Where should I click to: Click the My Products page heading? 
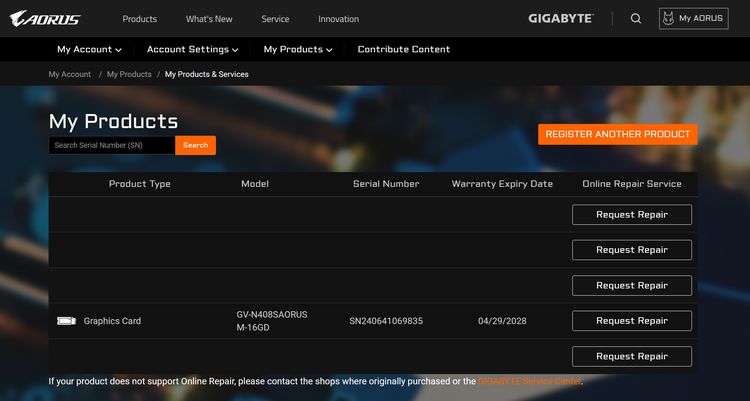(x=113, y=122)
